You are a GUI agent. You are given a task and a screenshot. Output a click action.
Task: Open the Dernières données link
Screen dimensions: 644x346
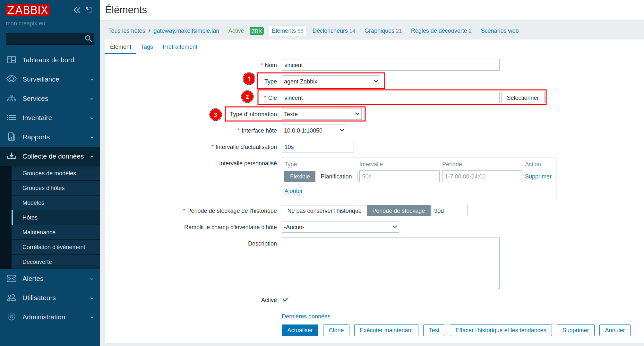(306, 316)
